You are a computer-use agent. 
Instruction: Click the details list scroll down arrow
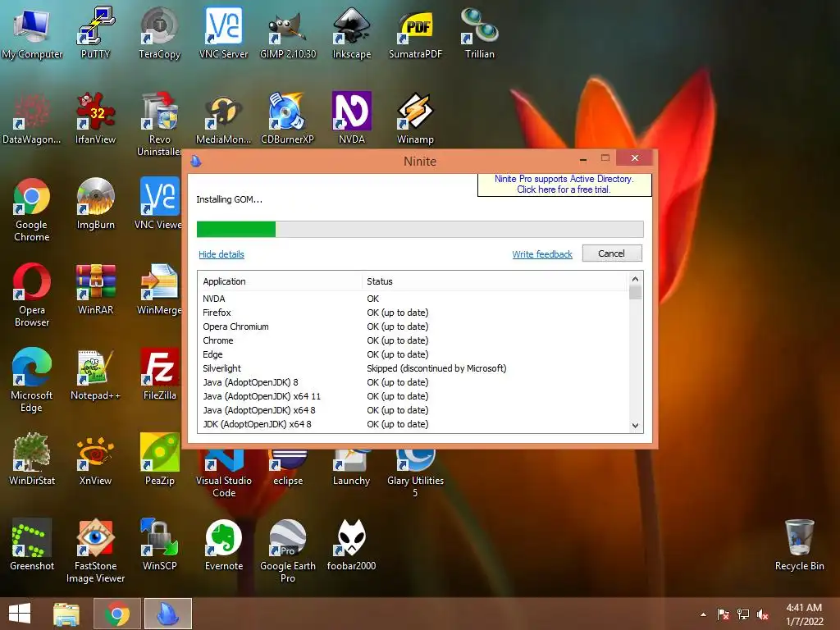636,426
